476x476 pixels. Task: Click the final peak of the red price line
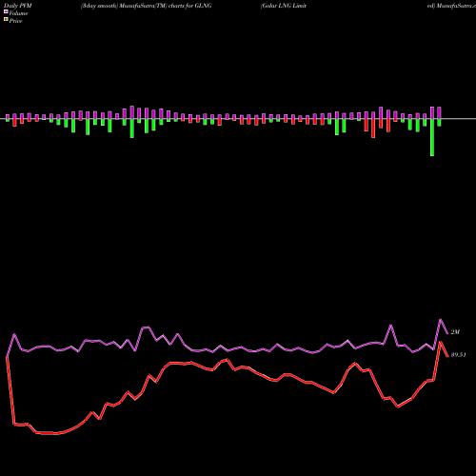pos(441,342)
